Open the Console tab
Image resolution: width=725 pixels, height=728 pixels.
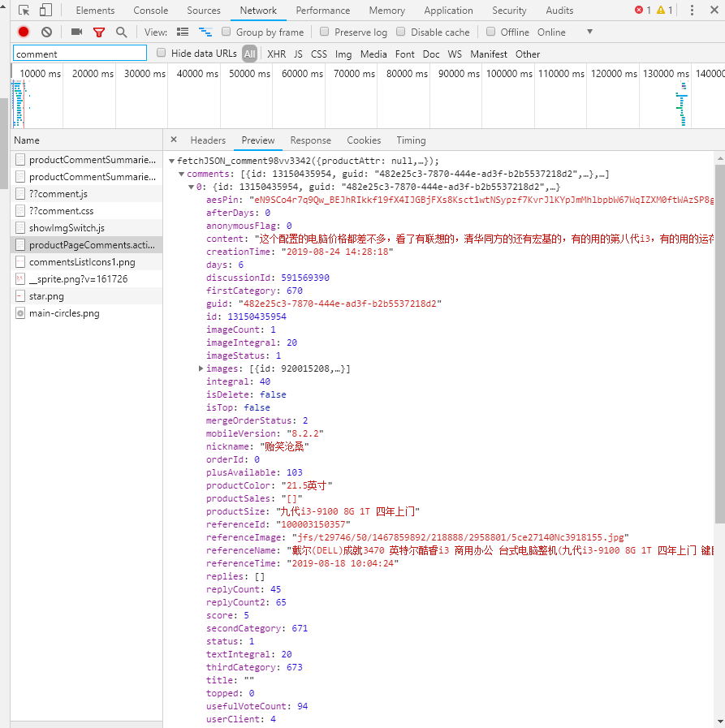[x=150, y=11]
